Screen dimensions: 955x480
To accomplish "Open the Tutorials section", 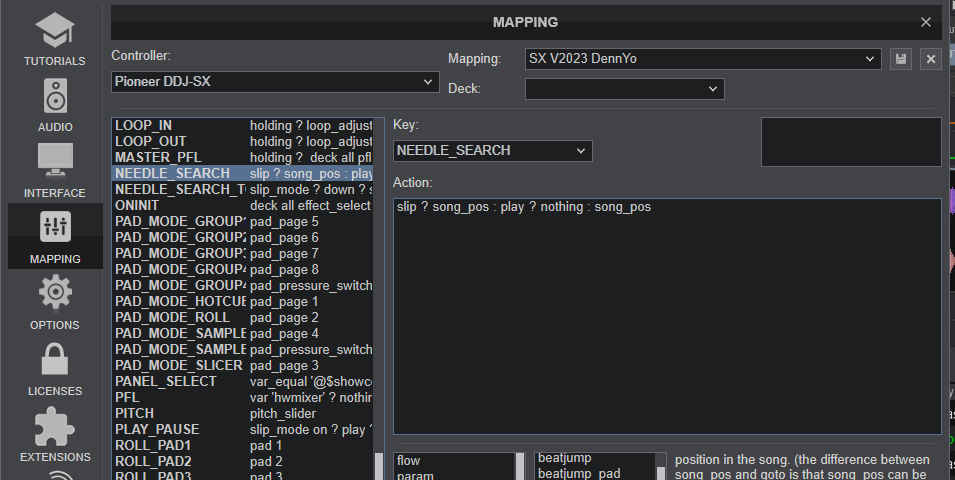I will pos(55,39).
